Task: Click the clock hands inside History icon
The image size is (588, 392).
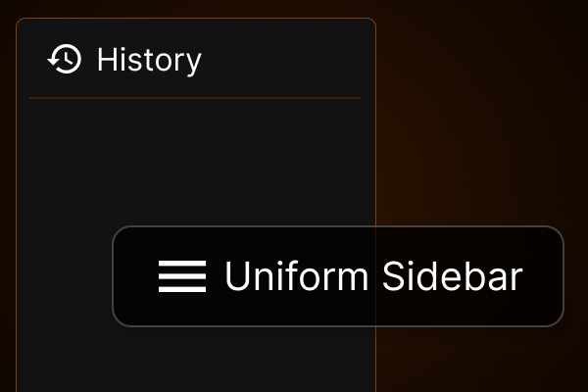Action: click(67, 59)
